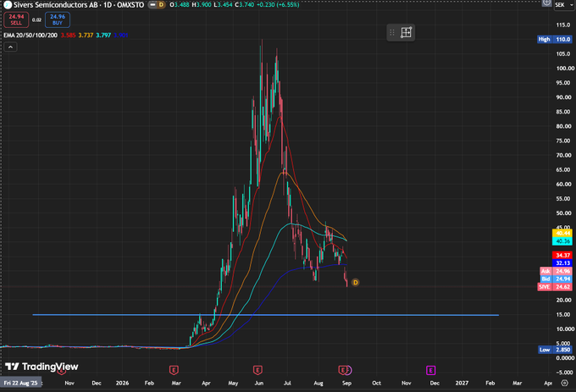The height and width of the screenshot is (392, 576).
Task: Click the Fri 22 Aug '25 date label
Action: [x=20, y=383]
